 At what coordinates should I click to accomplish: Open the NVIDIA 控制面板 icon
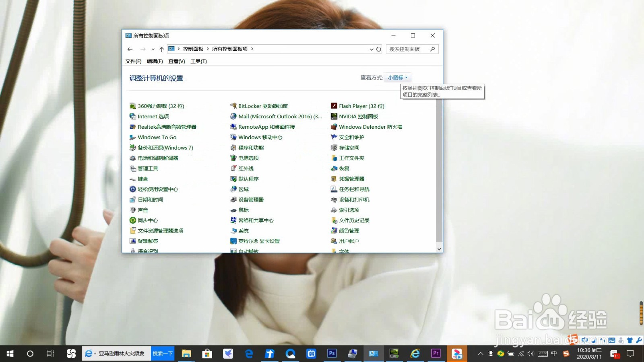tap(334, 117)
